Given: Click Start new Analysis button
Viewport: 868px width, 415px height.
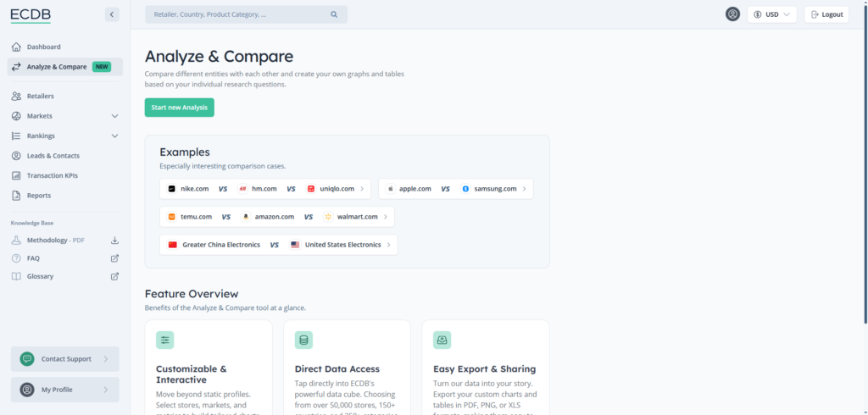Looking at the screenshot, I should click(x=179, y=108).
